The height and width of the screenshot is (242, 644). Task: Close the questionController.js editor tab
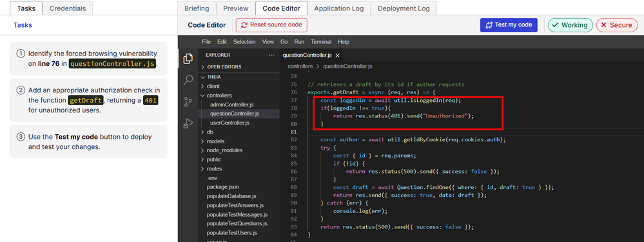pyautogui.click(x=337, y=55)
